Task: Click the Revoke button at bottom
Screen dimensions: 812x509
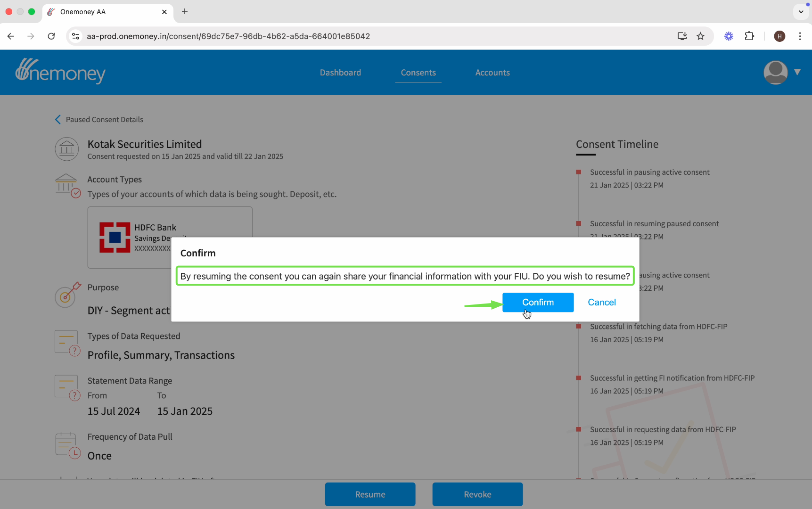Action: (x=477, y=494)
